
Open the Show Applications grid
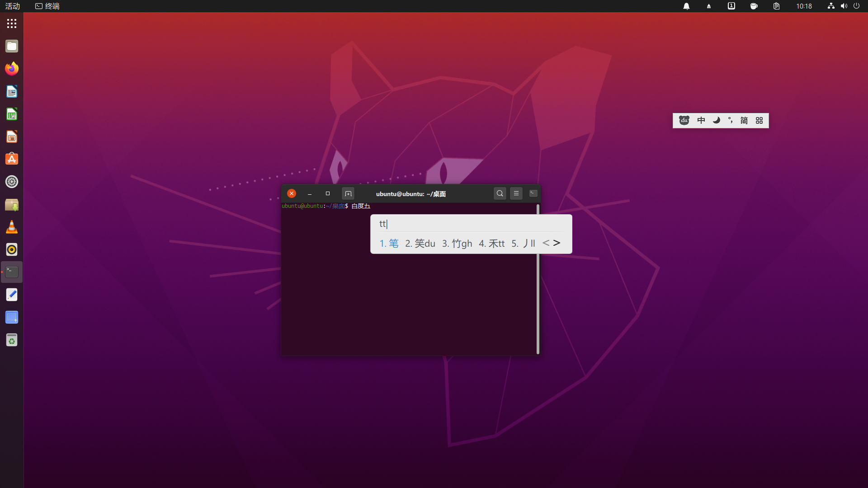[12, 23]
